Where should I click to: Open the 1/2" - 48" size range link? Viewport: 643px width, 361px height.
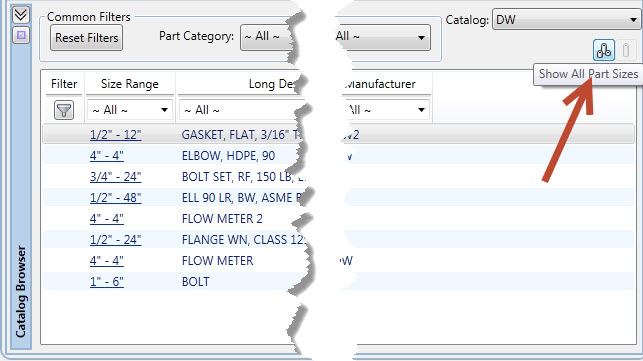click(116, 198)
